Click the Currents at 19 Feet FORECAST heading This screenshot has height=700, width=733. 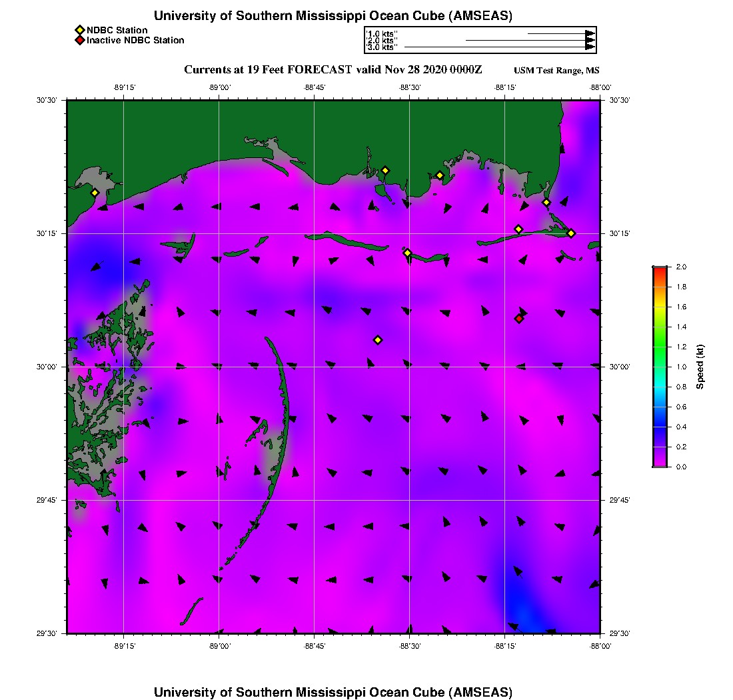(333, 70)
